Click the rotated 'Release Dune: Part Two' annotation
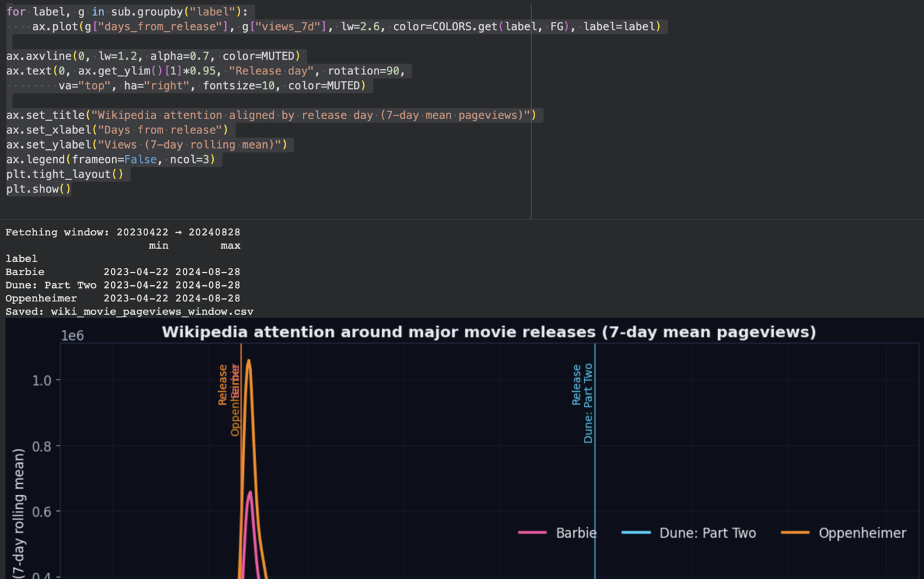Viewport: 924px width, 579px height. point(582,403)
